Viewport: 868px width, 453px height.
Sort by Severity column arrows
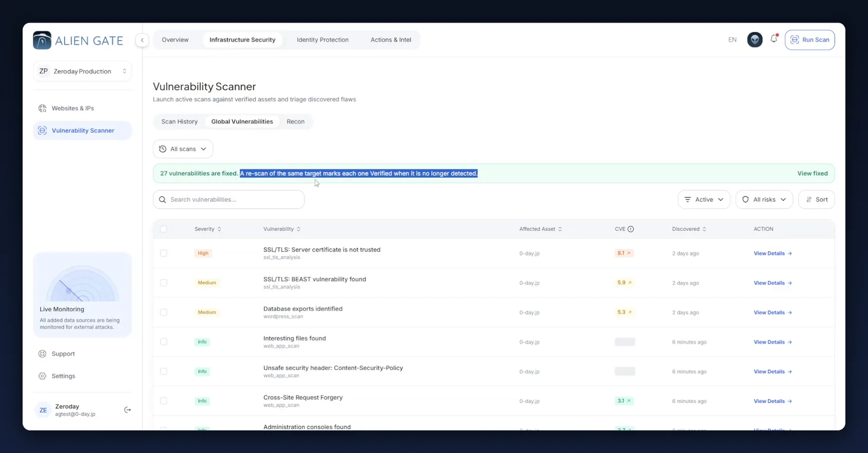tap(220, 229)
